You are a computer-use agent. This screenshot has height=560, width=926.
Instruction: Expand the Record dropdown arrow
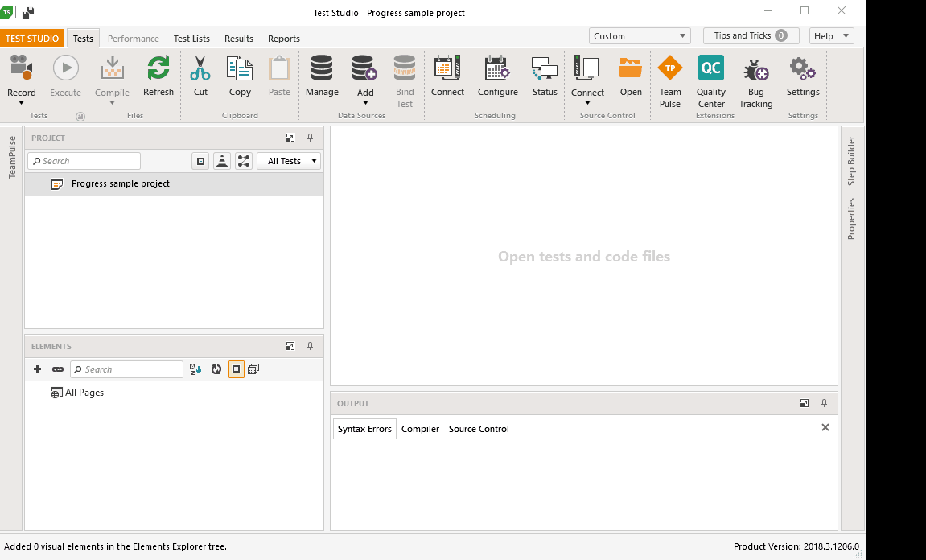tap(21, 103)
